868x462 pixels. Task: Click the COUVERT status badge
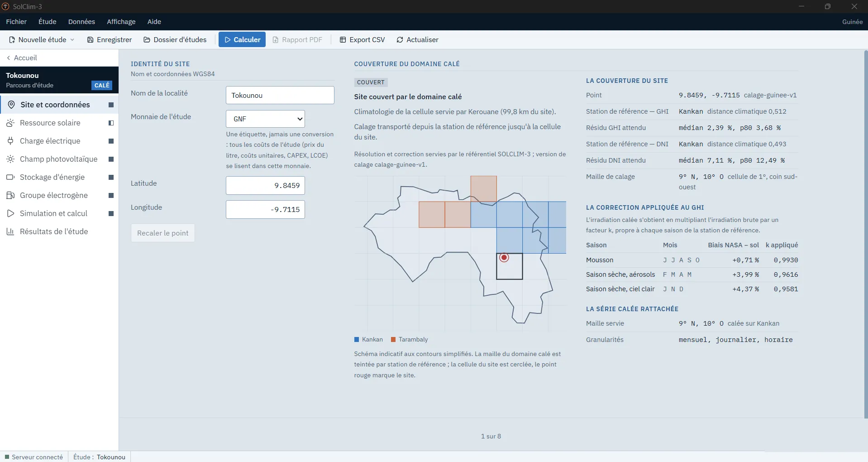point(371,82)
